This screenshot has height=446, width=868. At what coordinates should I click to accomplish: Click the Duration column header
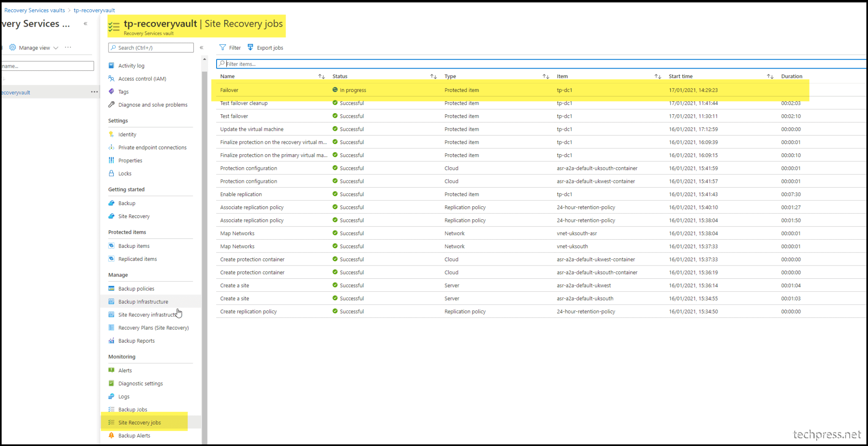pyautogui.click(x=791, y=76)
